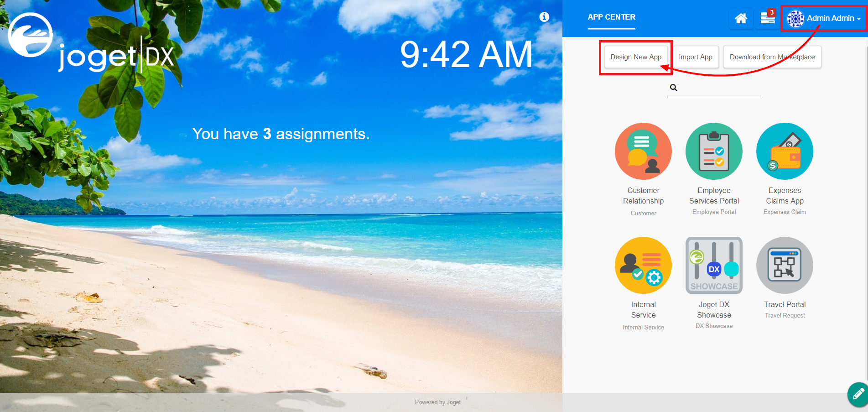Screen dimensions: 868x412
Task: Click the search magnifier icon
Action: click(x=673, y=88)
